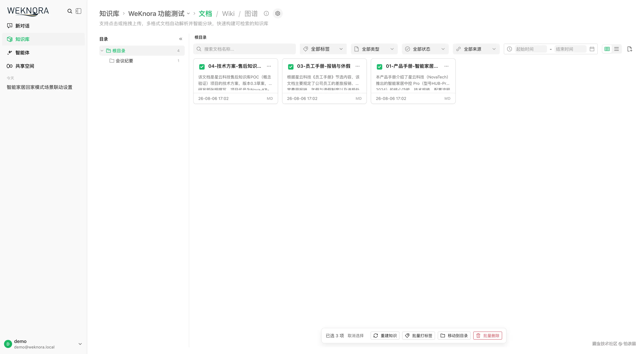Image resolution: width=644 pixels, height=354 pixels.
Task: Click 取消选择 to clear selection
Action: tap(356, 336)
